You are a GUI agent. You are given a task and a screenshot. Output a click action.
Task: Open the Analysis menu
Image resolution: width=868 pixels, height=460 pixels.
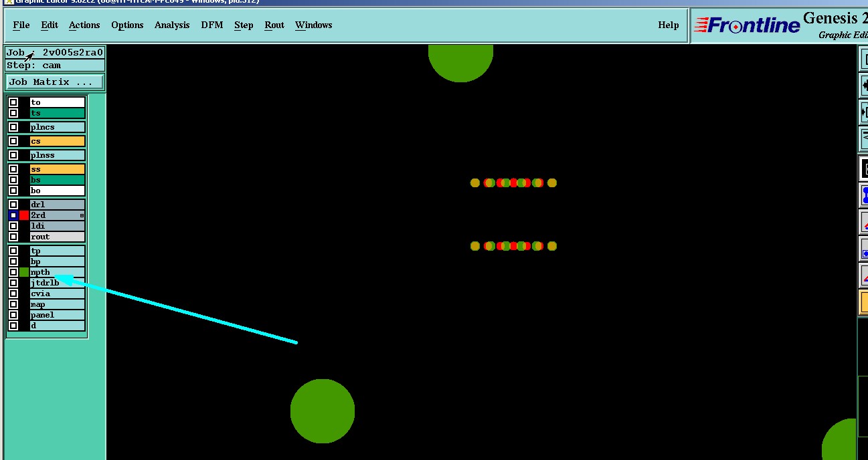[x=172, y=25]
